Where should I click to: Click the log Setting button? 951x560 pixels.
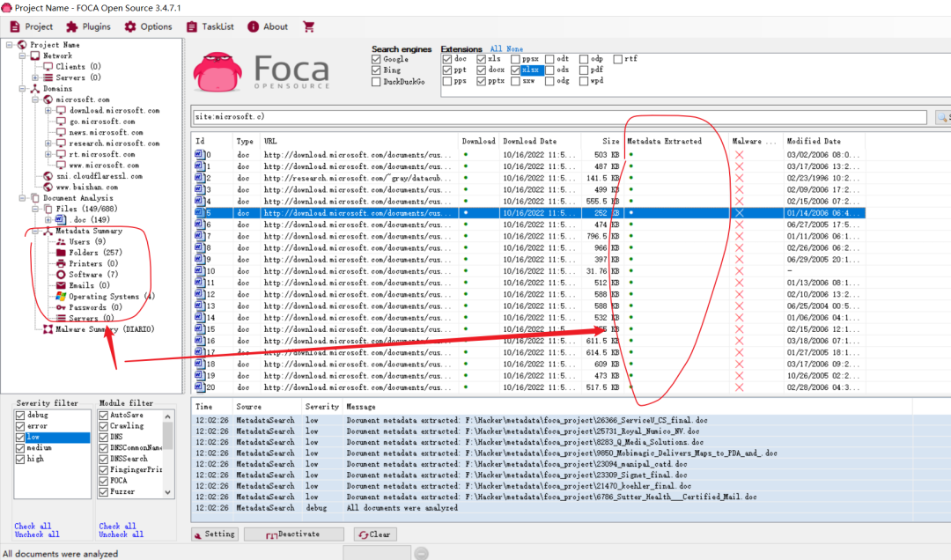(x=214, y=534)
